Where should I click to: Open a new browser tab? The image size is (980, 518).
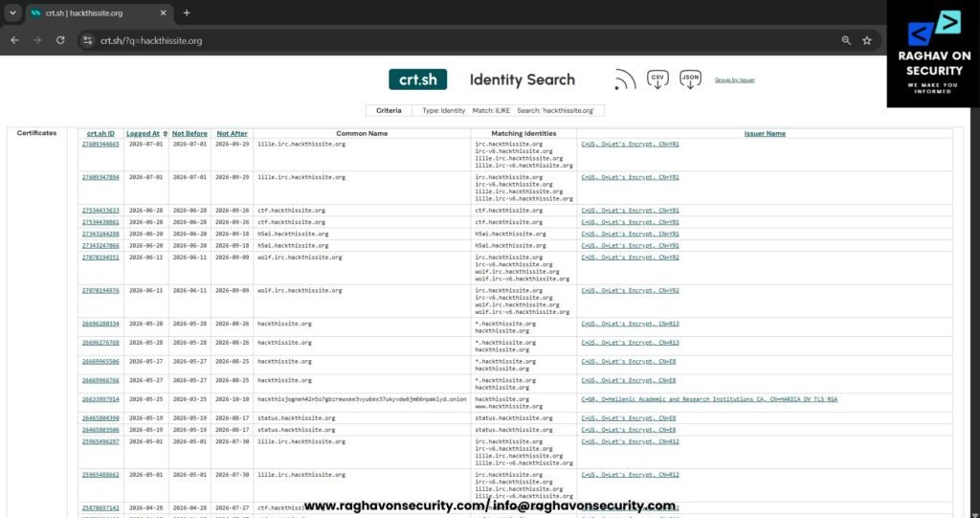187,12
